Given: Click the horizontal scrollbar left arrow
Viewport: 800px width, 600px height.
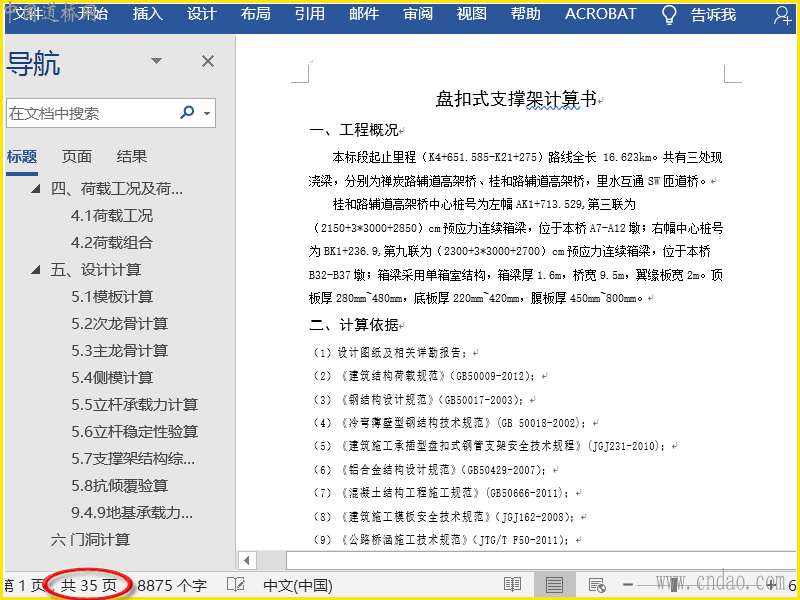Looking at the screenshot, I should click(x=247, y=561).
